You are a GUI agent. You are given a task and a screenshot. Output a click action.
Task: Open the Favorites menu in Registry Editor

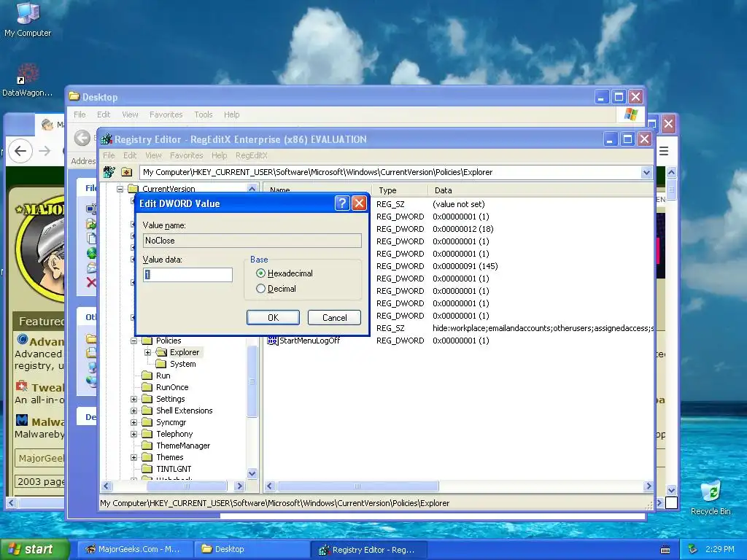pyautogui.click(x=186, y=155)
